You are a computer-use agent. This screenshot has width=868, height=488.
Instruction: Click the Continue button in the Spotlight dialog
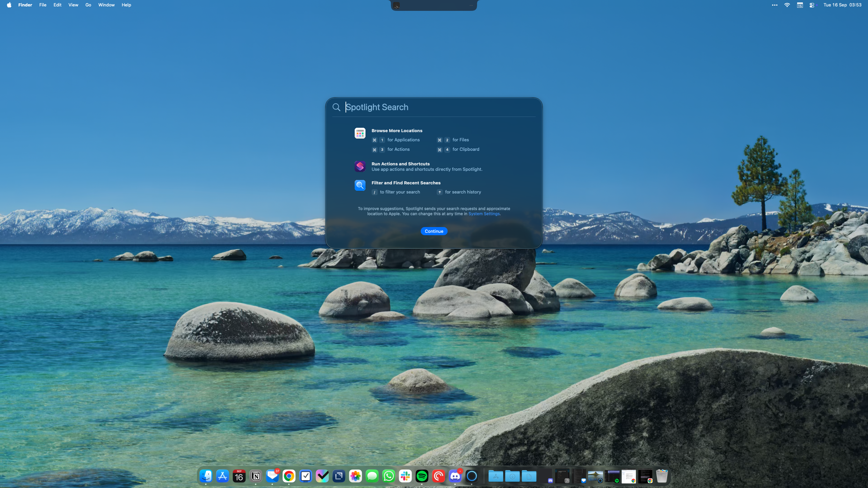point(434,231)
